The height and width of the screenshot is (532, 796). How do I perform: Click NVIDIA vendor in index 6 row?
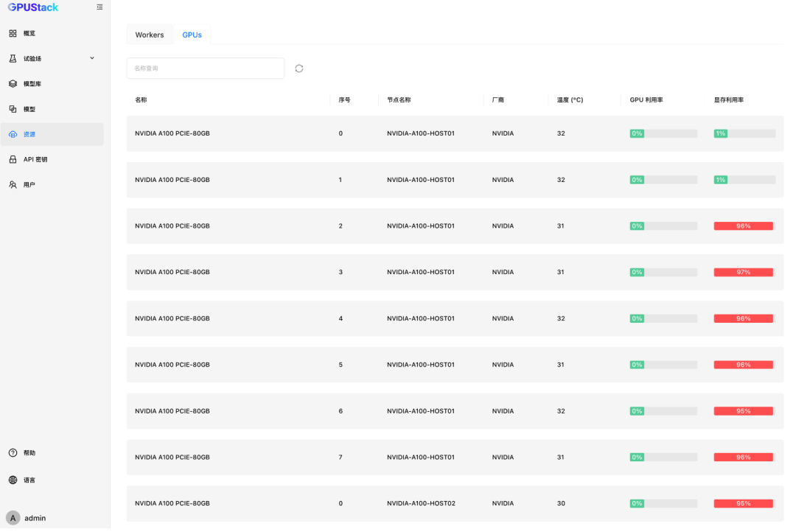[503, 411]
